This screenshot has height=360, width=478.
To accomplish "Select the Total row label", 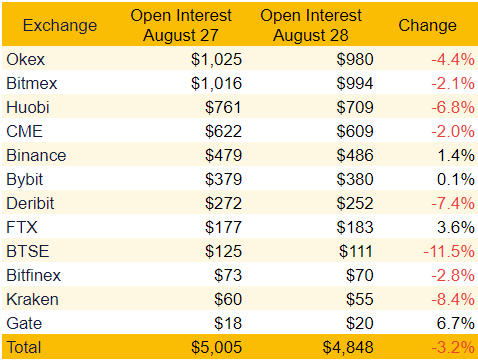I will (x=24, y=347).
